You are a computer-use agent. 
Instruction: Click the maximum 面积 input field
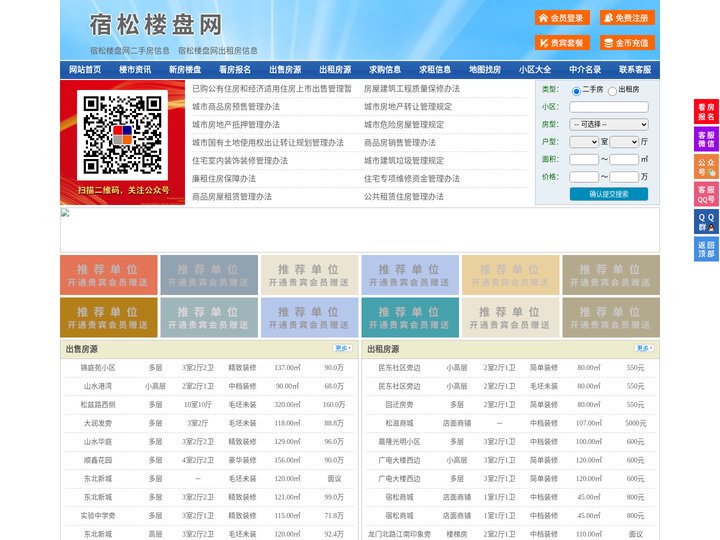click(x=624, y=159)
